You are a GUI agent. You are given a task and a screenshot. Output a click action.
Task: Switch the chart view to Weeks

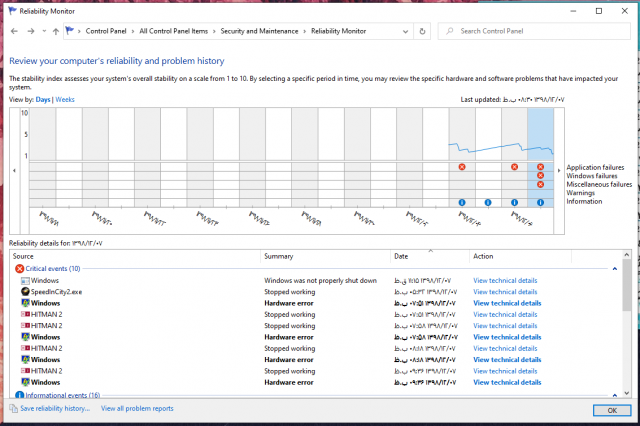click(65, 100)
